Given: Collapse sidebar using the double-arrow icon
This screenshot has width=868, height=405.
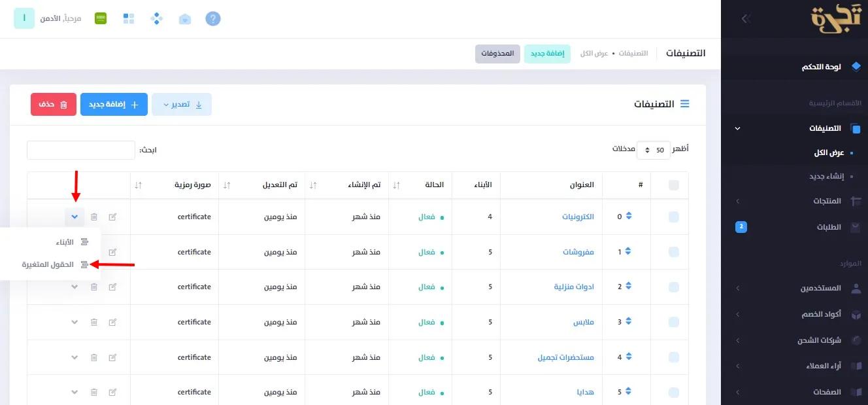Looking at the screenshot, I should (x=746, y=19).
